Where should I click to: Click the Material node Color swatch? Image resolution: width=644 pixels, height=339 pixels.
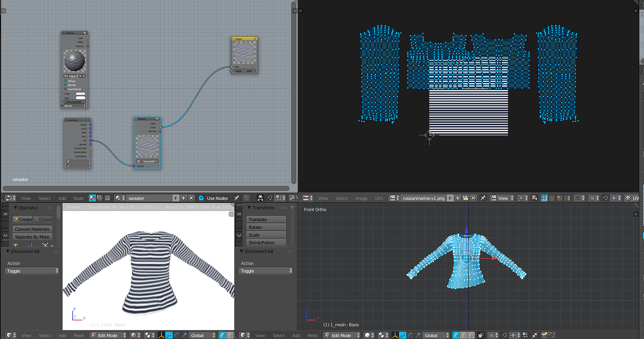pyautogui.click(x=80, y=94)
